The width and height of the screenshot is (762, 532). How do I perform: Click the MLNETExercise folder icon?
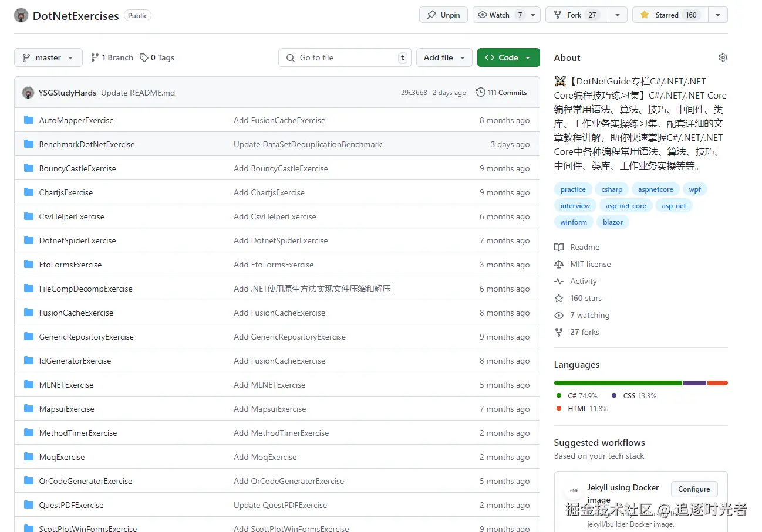tap(29, 385)
